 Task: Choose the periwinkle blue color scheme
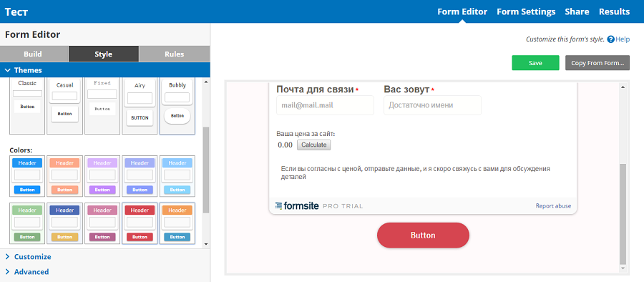140,176
